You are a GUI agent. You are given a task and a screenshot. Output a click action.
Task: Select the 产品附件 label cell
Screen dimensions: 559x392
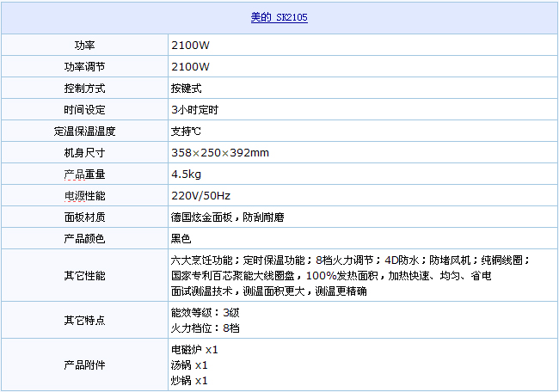tap(84, 364)
